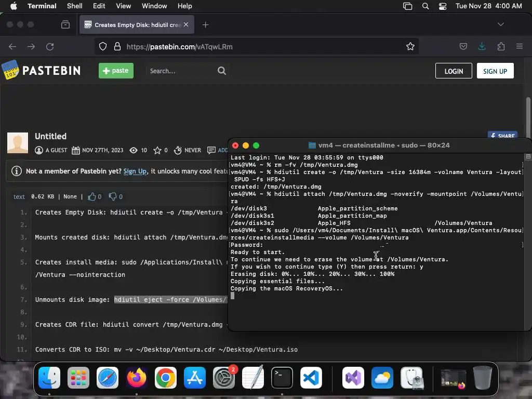Open Finder from the Dock
This screenshot has width=532, height=399.
(x=49, y=378)
